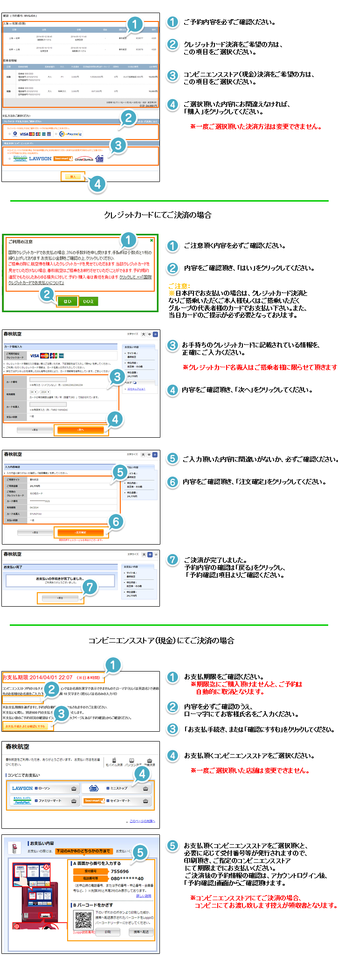Open the 3Dセキュアとは? link

136,389
